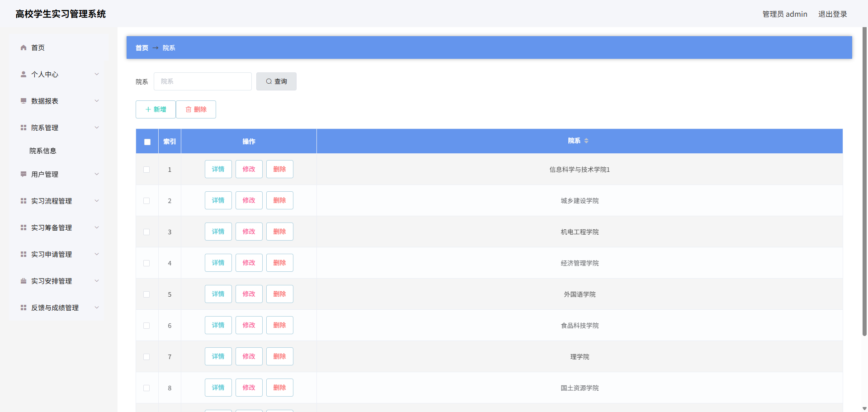Screen dimensions: 868x412
Task: Click the grid icon for 实习流程管理
Action: click(24, 201)
